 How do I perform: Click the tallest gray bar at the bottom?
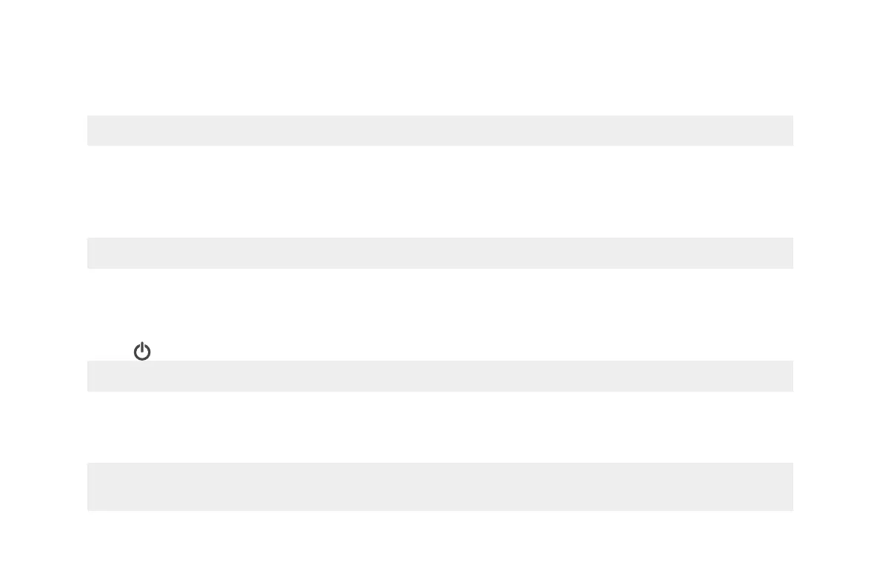(x=440, y=487)
